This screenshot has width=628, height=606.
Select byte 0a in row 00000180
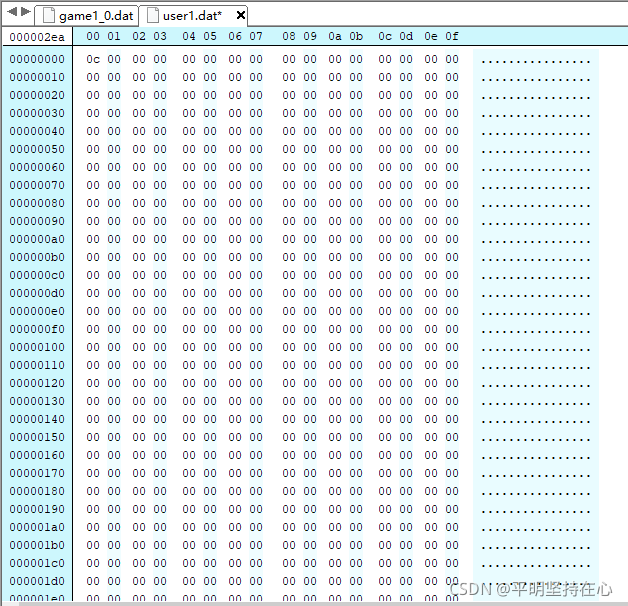click(x=335, y=491)
